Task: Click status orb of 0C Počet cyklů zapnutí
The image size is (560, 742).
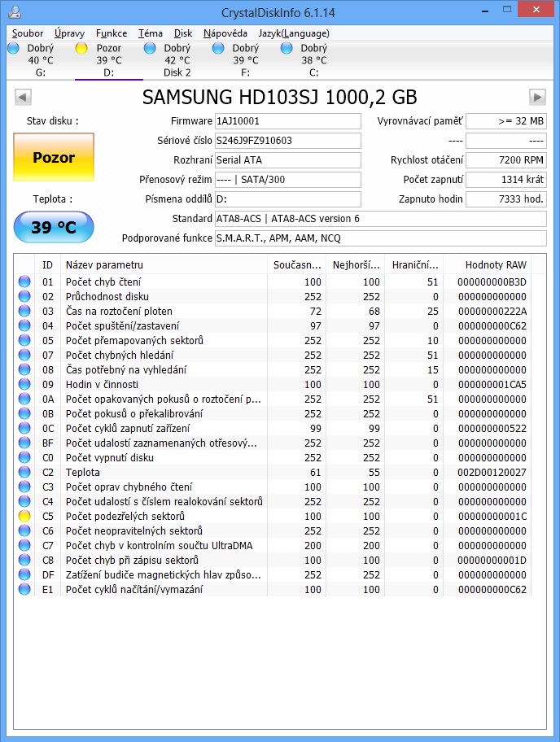Action: pyautogui.click(x=24, y=428)
